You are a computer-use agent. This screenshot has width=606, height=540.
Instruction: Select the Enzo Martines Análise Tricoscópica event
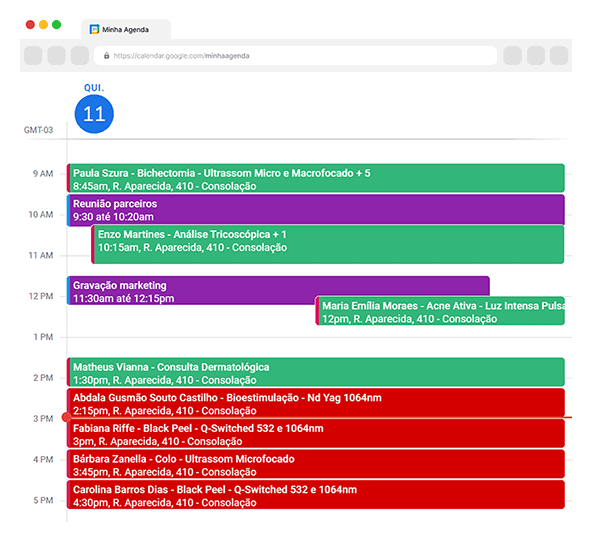coord(328,241)
